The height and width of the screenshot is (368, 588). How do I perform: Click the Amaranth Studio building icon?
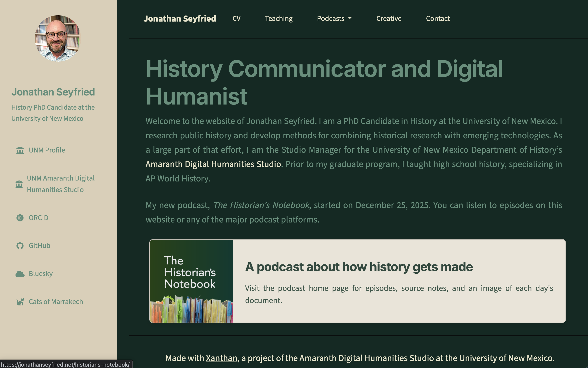[19, 184]
